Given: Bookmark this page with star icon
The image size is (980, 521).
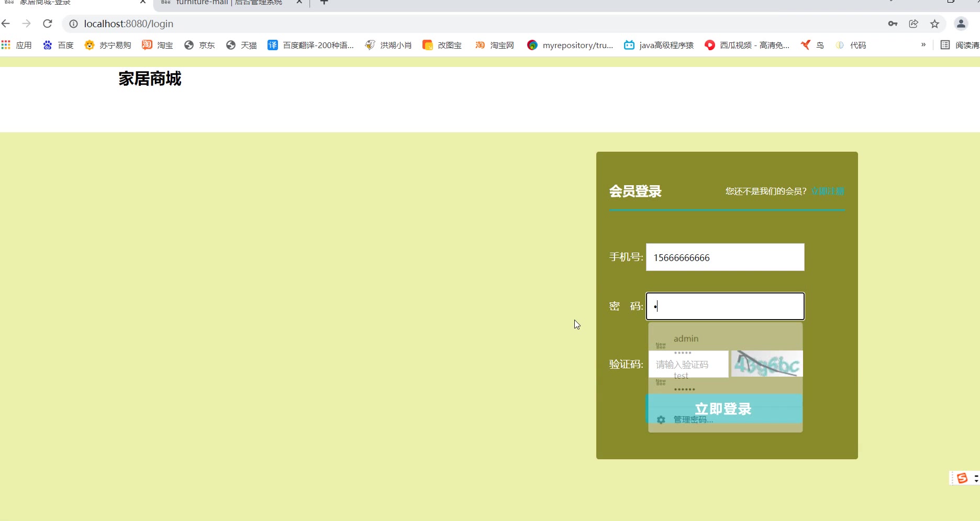Looking at the screenshot, I should pyautogui.click(x=934, y=24).
